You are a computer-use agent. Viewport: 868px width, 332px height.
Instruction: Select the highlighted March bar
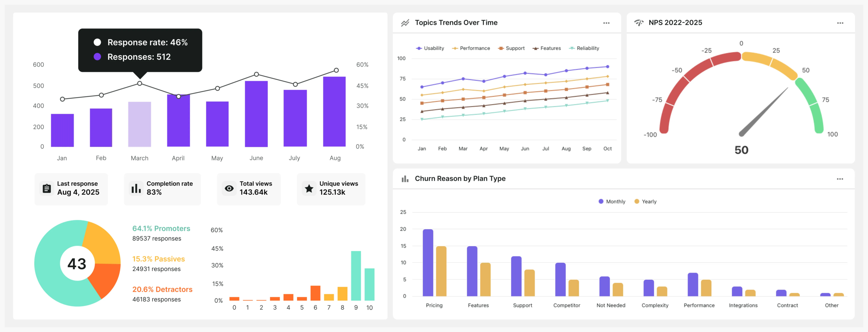coord(139,124)
